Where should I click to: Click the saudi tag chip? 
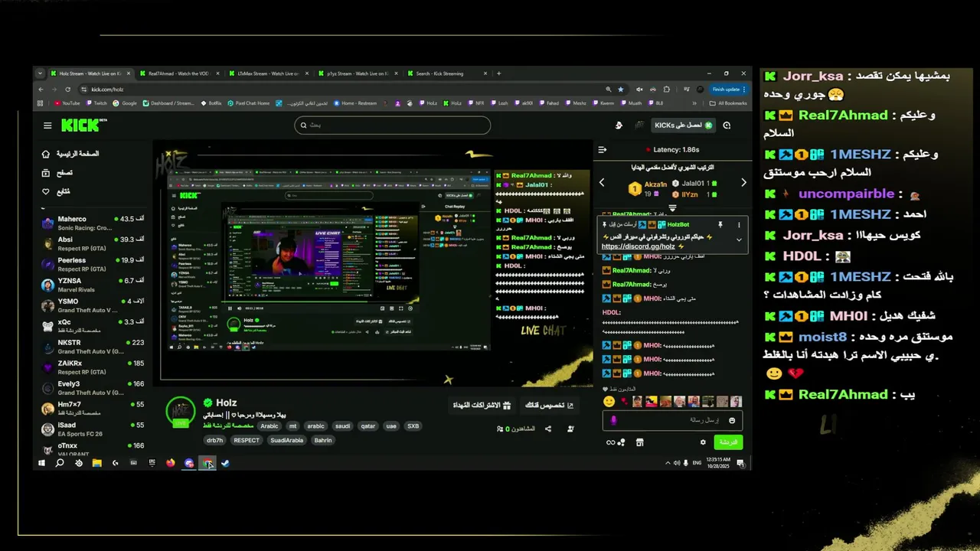coord(342,426)
